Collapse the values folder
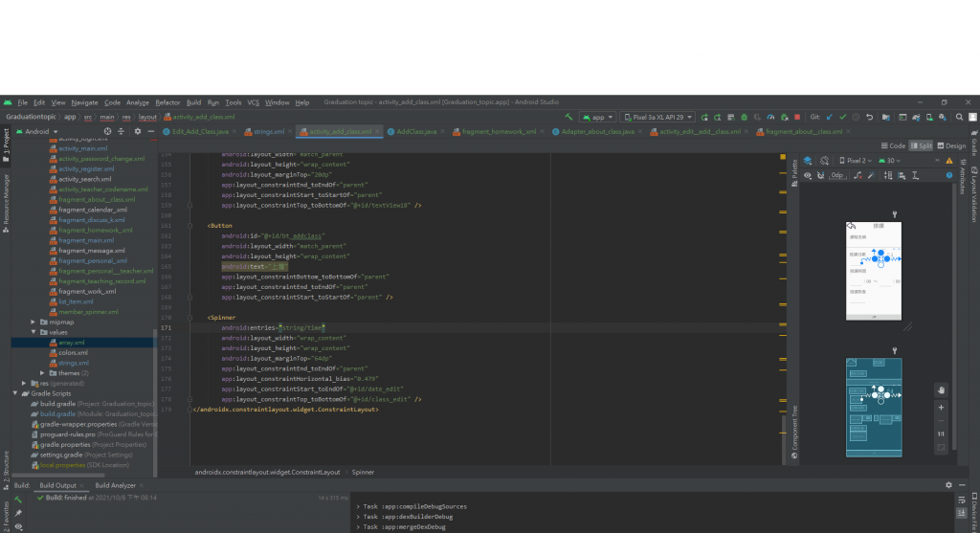The height and width of the screenshot is (533, 980). point(33,332)
